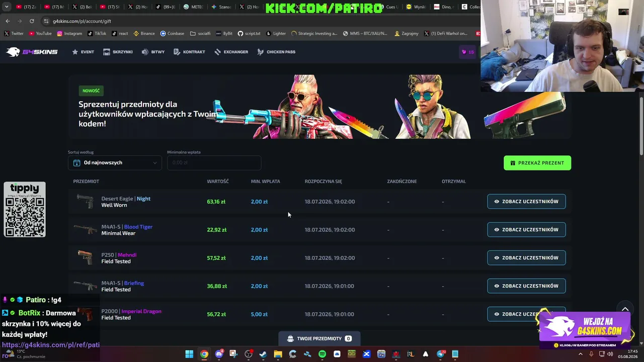
Task: Open the Binance bookmark
Action: point(144,34)
